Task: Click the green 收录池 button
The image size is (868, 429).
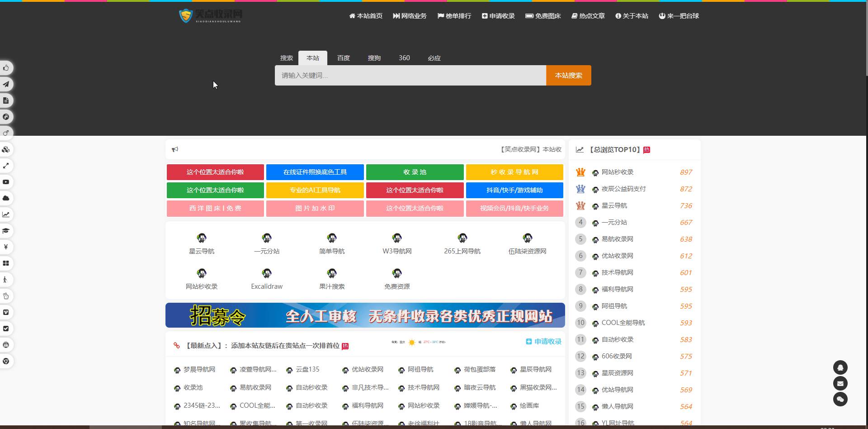Action: point(415,172)
